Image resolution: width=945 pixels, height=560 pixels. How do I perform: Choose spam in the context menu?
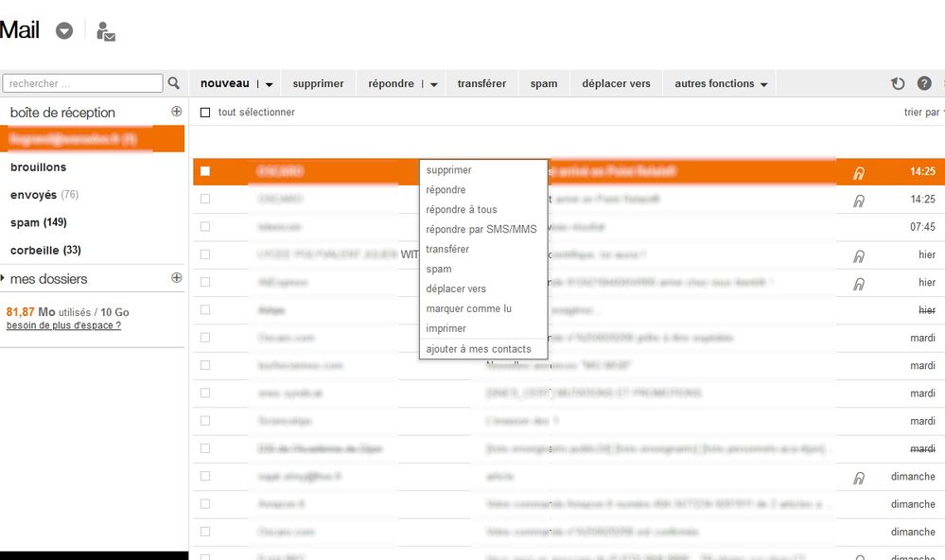439,269
